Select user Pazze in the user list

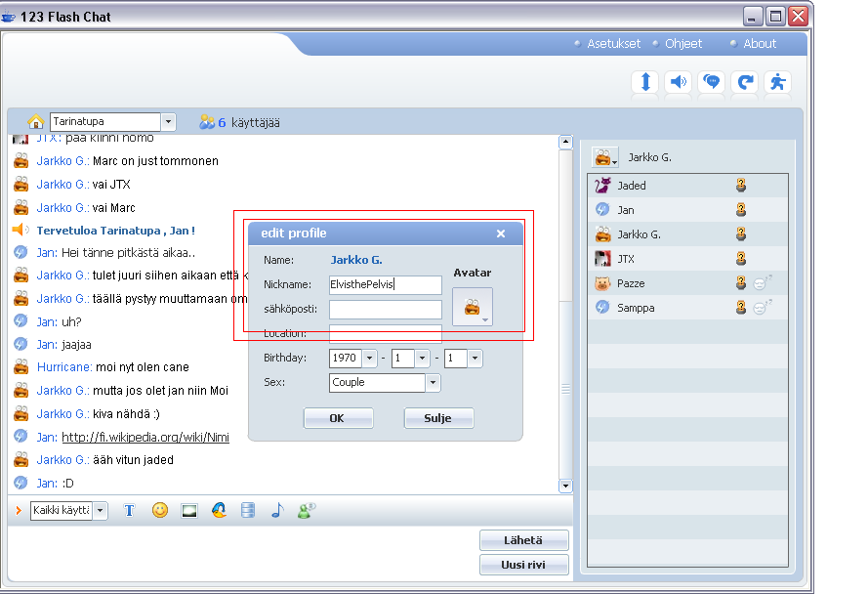click(631, 283)
